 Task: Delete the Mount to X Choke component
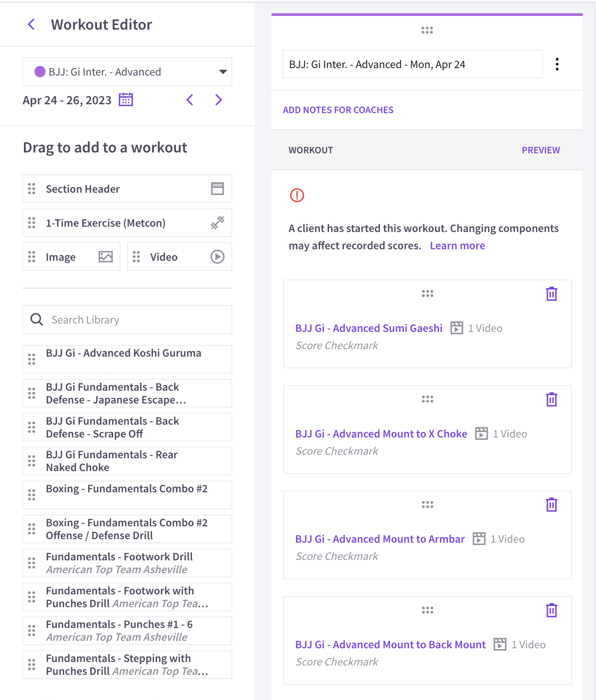point(551,399)
